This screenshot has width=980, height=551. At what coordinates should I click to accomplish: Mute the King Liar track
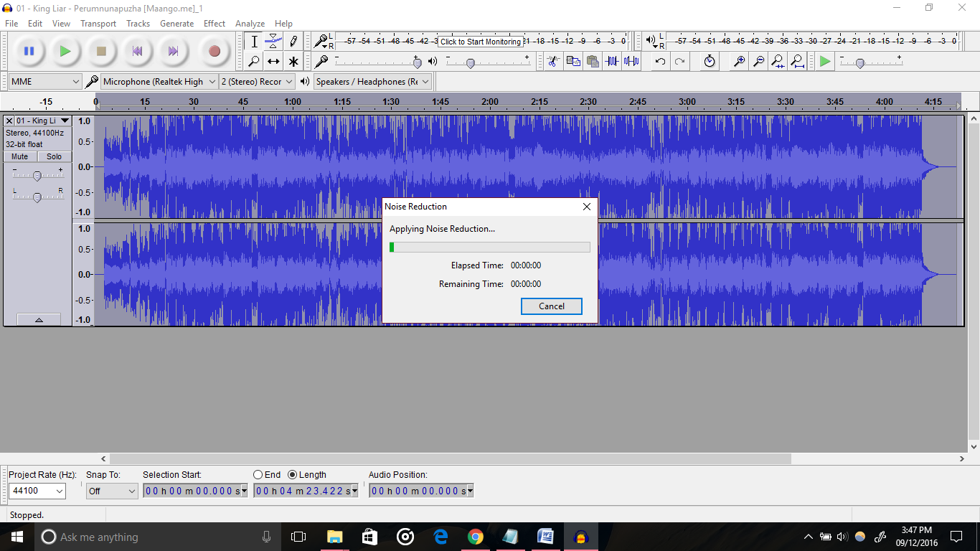coord(20,156)
